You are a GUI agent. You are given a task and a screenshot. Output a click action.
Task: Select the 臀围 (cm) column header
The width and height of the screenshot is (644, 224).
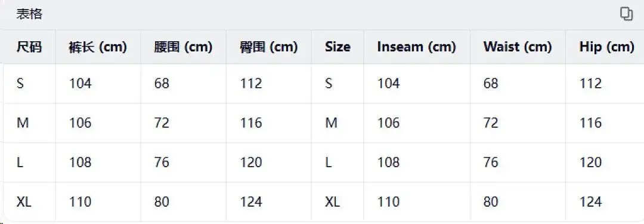pos(268,47)
